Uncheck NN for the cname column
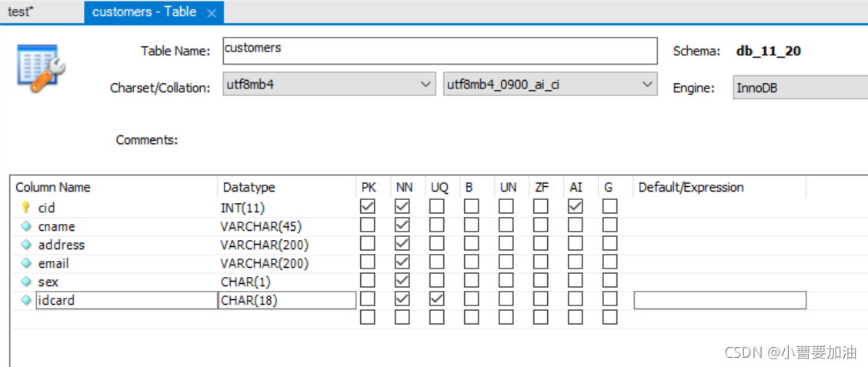Image resolution: width=868 pixels, height=367 pixels. coord(402,225)
